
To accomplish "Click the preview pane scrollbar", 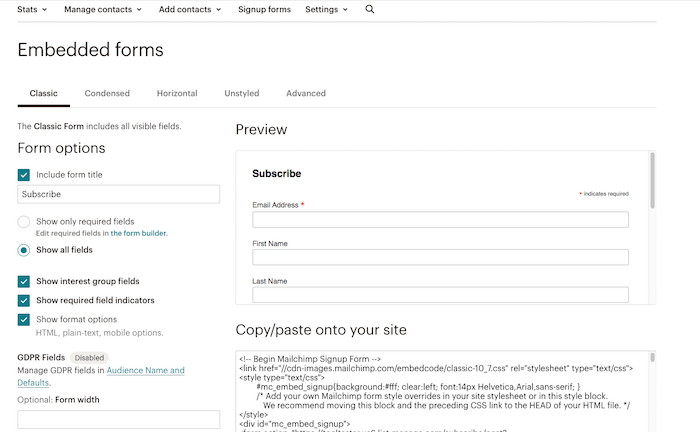I will point(652,180).
